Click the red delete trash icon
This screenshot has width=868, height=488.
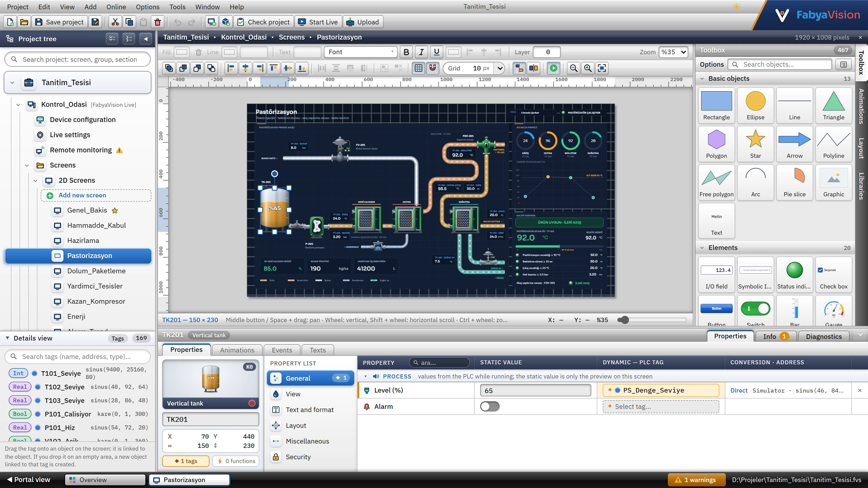click(x=157, y=22)
